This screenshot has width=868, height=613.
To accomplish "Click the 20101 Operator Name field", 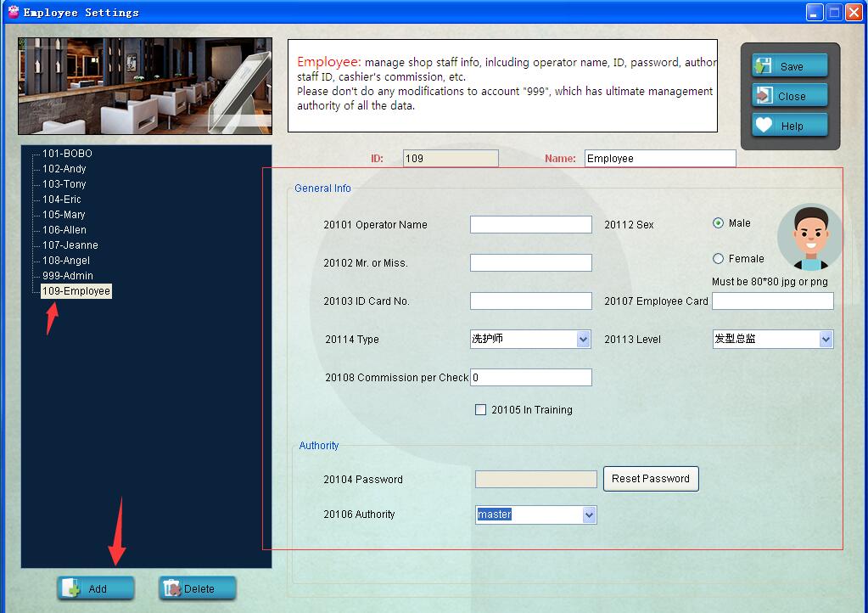I will [x=531, y=224].
